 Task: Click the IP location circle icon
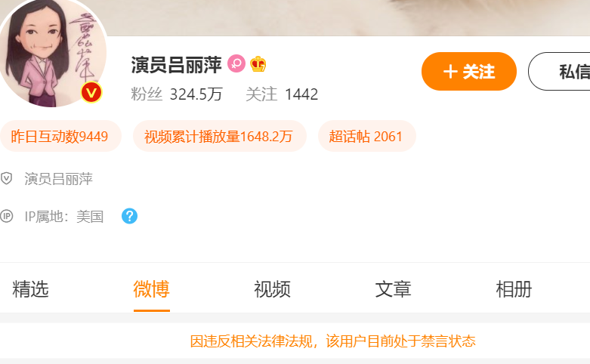click(x=6, y=216)
